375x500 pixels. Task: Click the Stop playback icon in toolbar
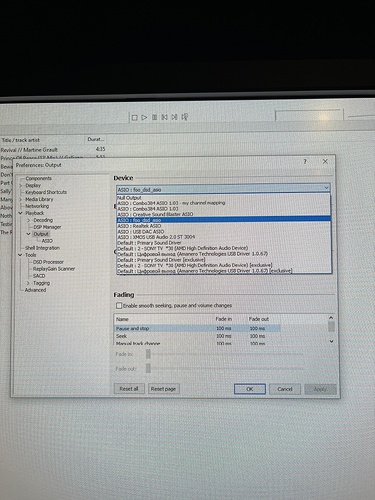[135, 118]
